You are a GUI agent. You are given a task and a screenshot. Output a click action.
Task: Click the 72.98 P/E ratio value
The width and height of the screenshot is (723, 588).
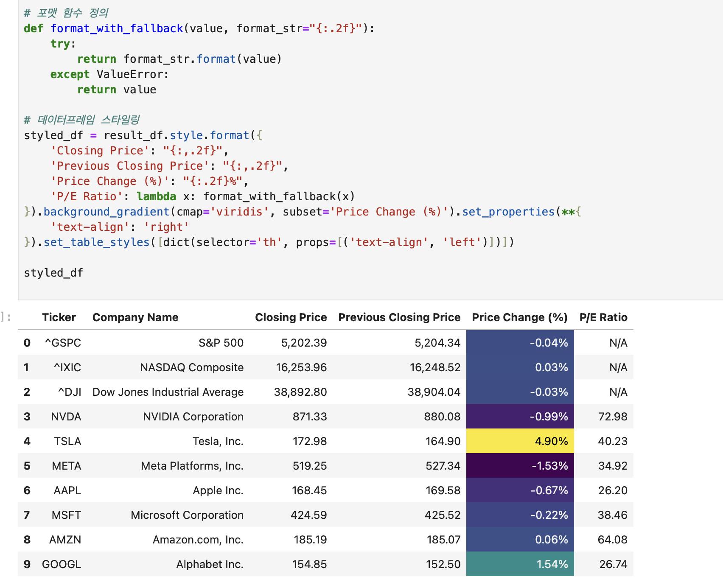613,417
